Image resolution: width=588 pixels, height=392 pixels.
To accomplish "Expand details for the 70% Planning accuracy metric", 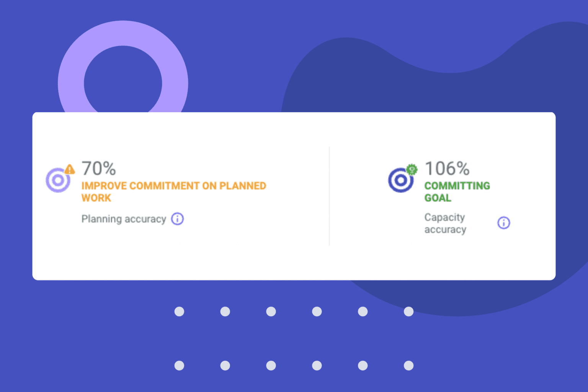I will click(x=99, y=168).
